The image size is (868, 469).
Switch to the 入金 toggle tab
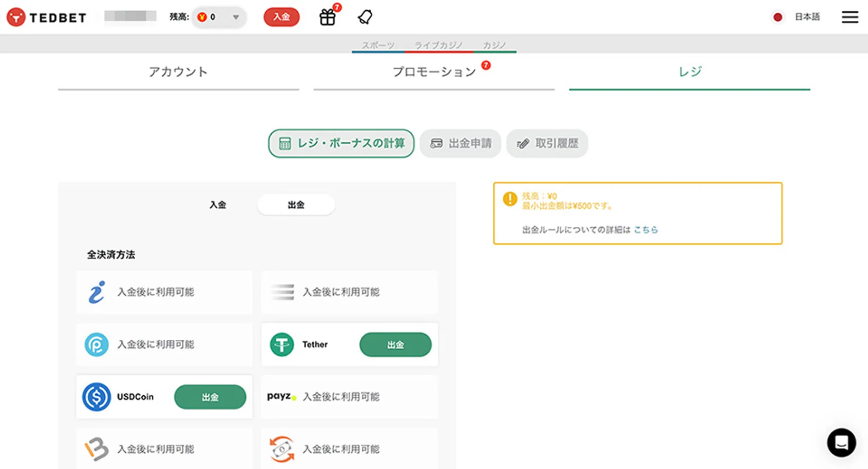tap(218, 205)
